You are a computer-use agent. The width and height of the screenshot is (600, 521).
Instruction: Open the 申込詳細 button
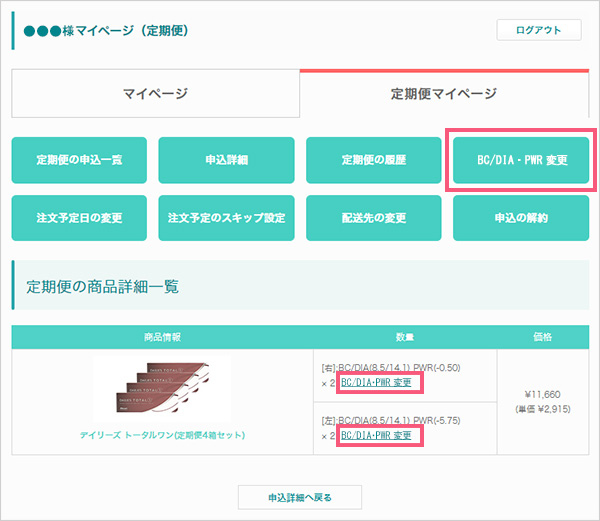[x=227, y=160]
